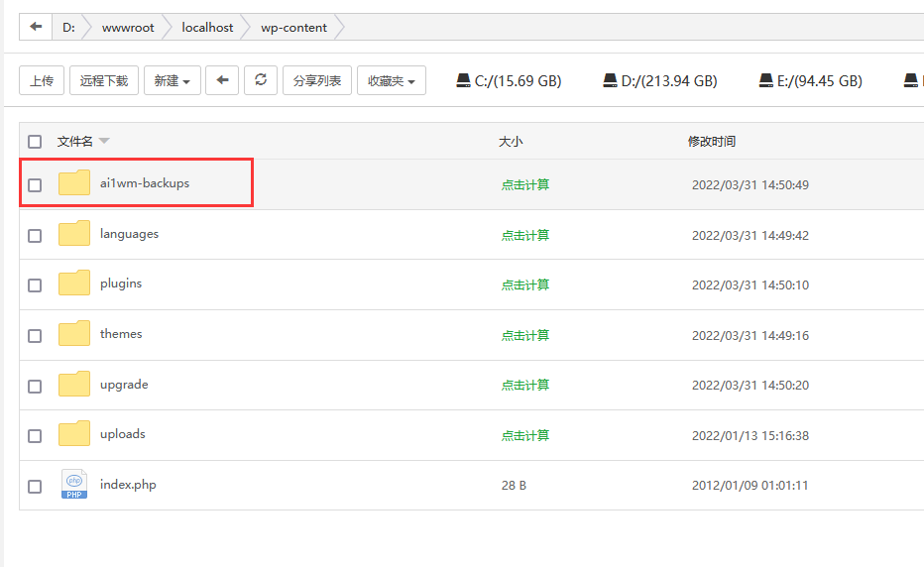Calculate size of upgrade via 点击计算
The width and height of the screenshot is (924, 567).
[x=525, y=385]
